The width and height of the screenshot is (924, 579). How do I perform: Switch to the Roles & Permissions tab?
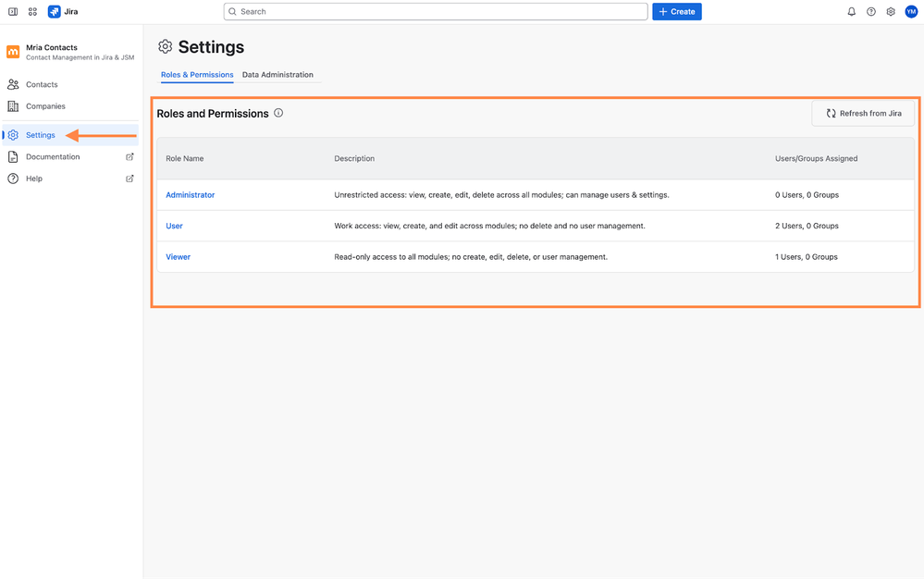[x=197, y=75]
